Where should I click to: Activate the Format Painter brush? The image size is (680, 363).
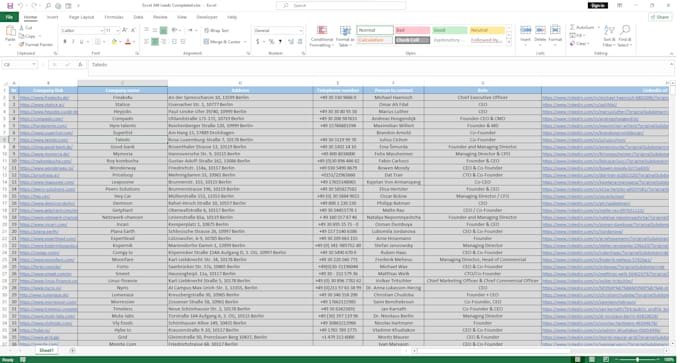tap(36, 44)
